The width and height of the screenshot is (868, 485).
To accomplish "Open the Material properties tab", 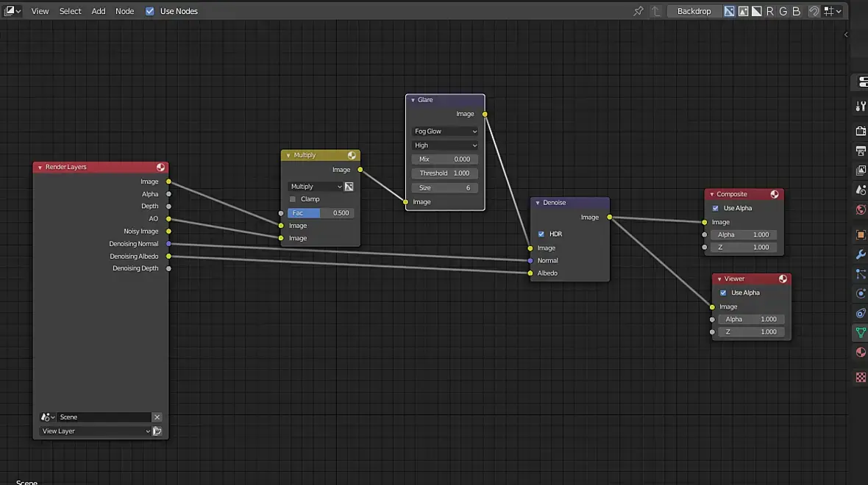I will [x=861, y=352].
